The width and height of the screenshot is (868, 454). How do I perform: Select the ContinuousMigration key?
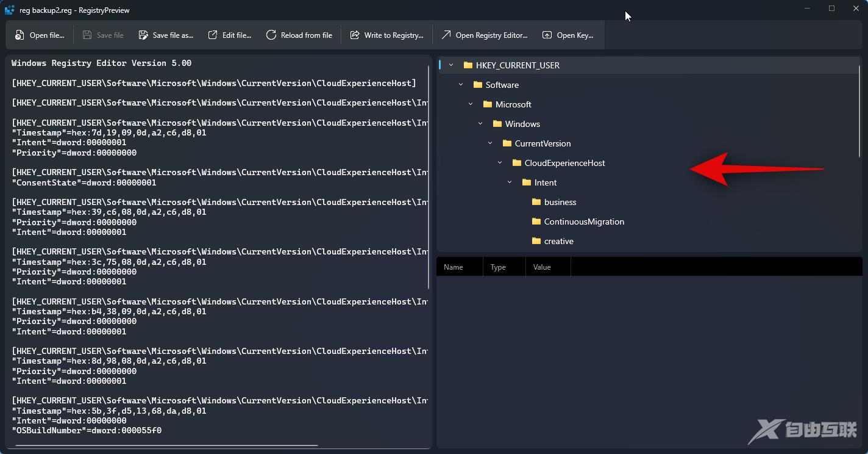point(583,222)
